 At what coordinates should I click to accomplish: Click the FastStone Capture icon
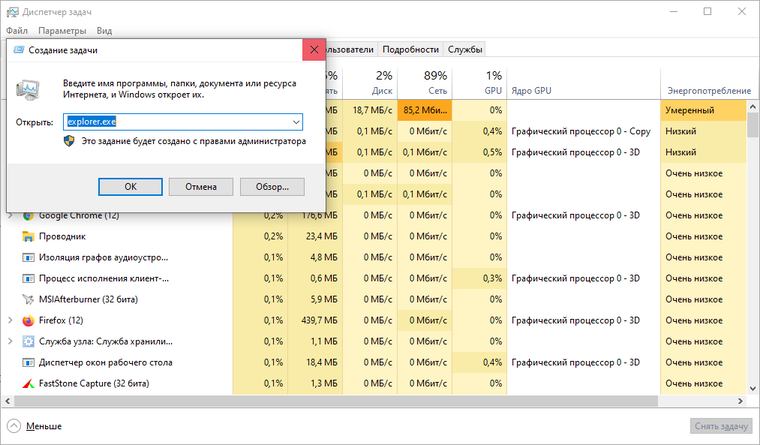(28, 383)
